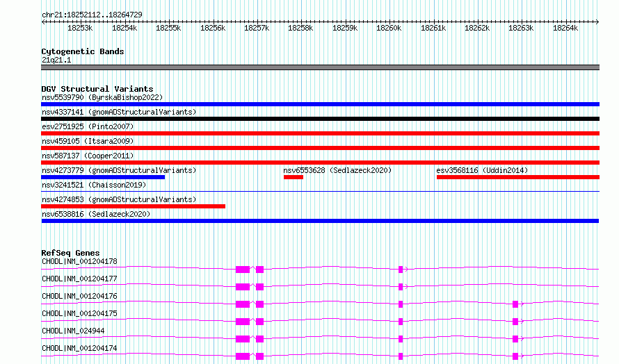
Task: Click the CHODL|NM_001204174 transcript label
Action: [79, 348]
